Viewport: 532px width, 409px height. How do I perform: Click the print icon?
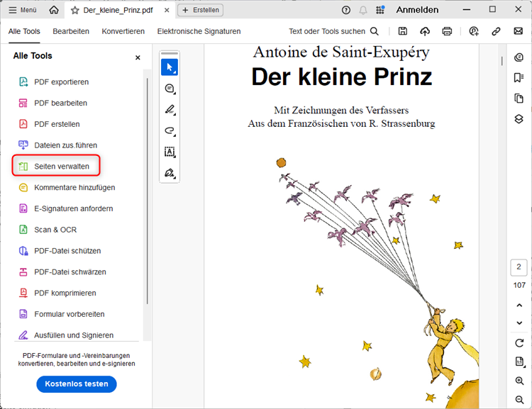[447, 31]
